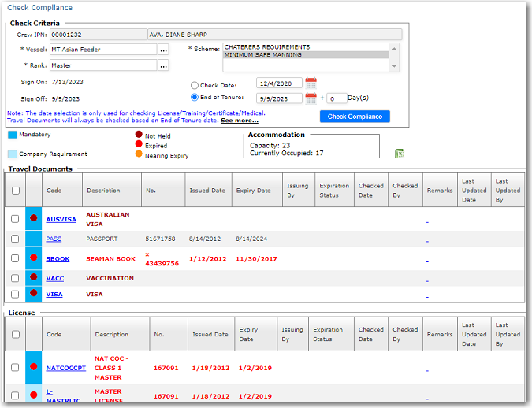
Task: Click red status icon in VACC row
Action: pos(34,277)
